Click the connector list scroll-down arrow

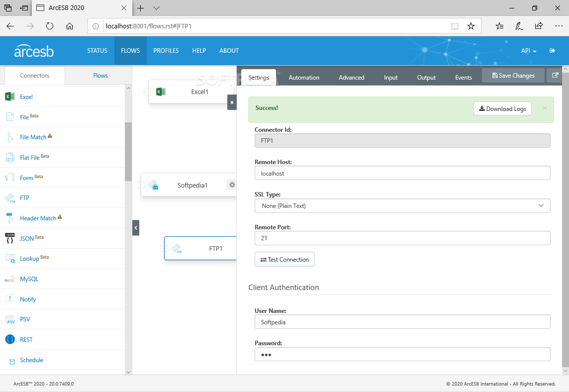[x=128, y=372]
